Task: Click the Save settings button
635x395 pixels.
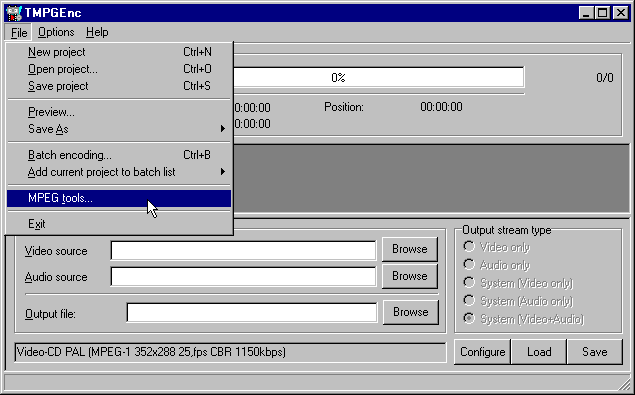Action: coord(595,352)
